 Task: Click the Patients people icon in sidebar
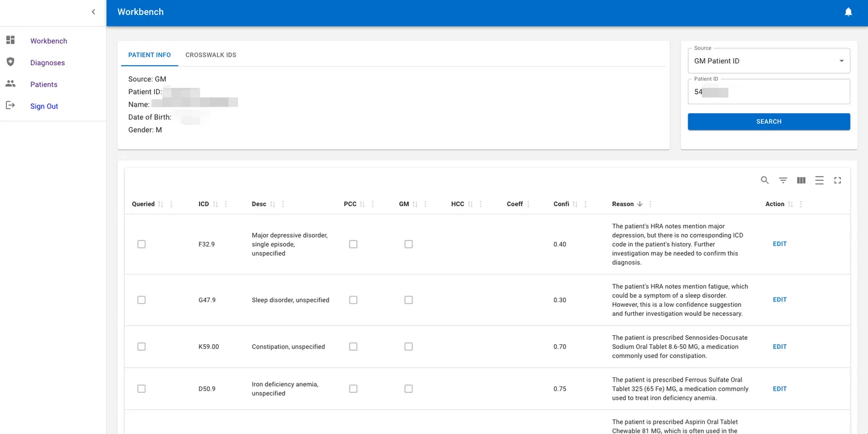click(x=10, y=84)
